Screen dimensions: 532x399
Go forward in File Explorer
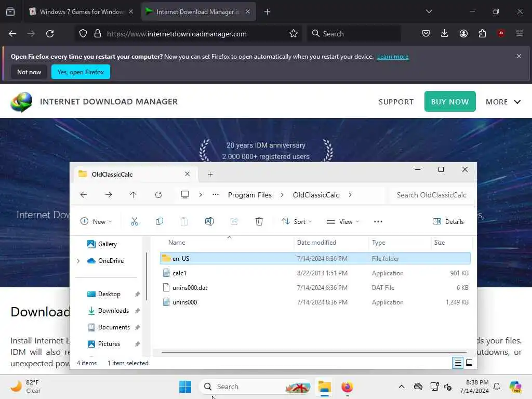point(108,195)
